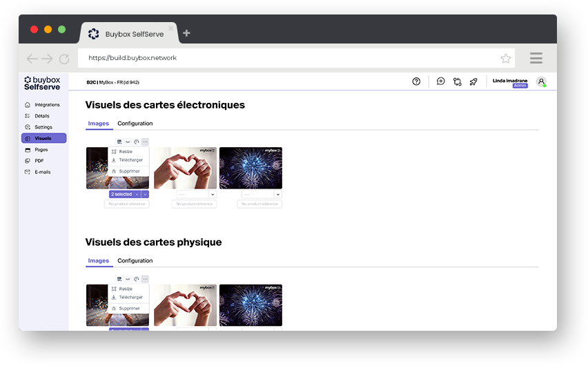Screen dimensions: 588x366
Task: Go to Intégrations in the sidebar
Action: (46, 105)
